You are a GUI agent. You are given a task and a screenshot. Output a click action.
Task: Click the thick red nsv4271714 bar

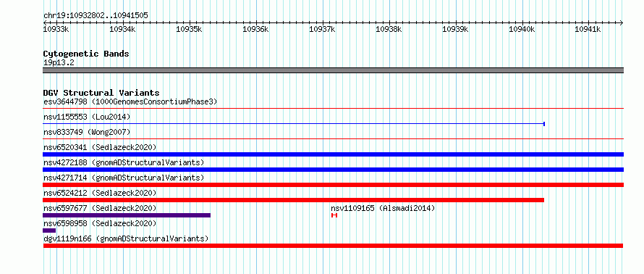pyautogui.click(x=333, y=185)
